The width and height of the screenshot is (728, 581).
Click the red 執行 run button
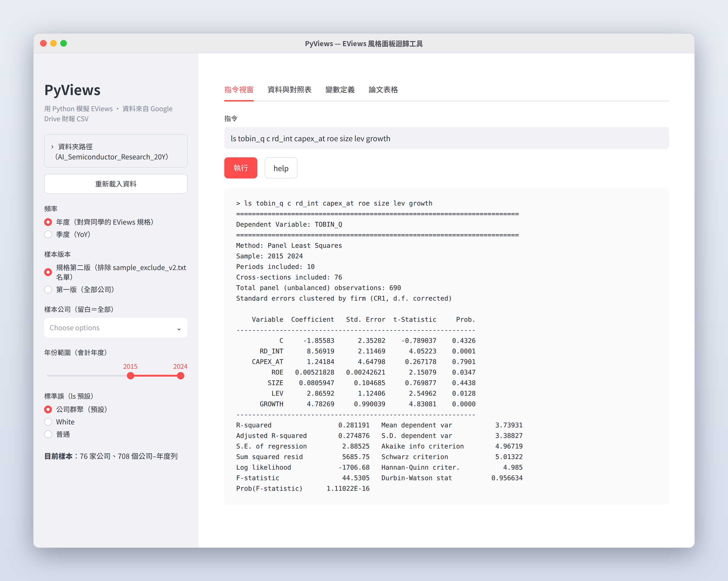point(240,168)
